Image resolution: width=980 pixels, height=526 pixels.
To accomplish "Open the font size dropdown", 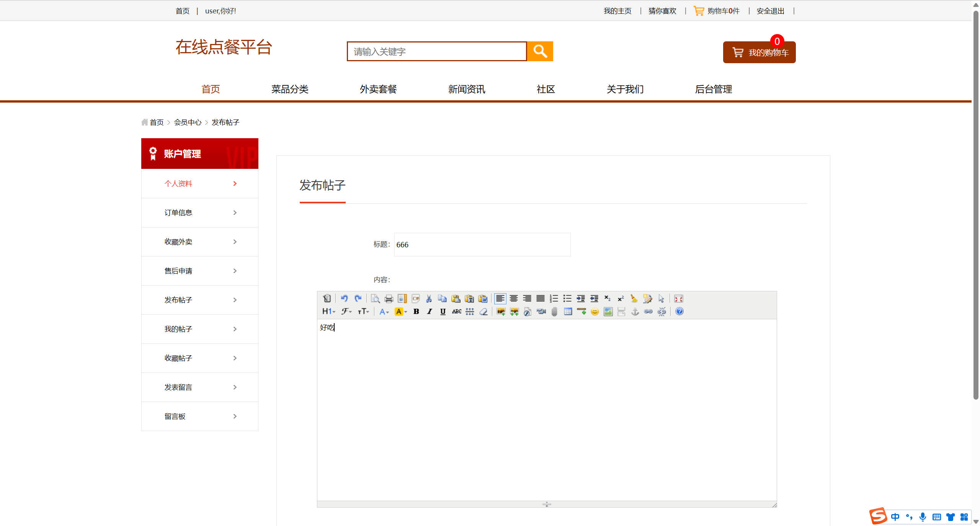I will (x=363, y=312).
